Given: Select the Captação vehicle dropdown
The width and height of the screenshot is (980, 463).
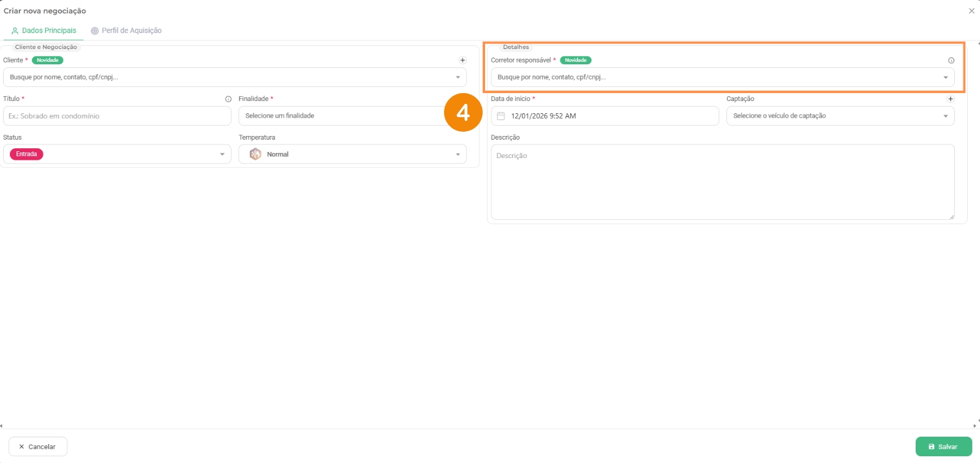Looking at the screenshot, I should 840,116.
